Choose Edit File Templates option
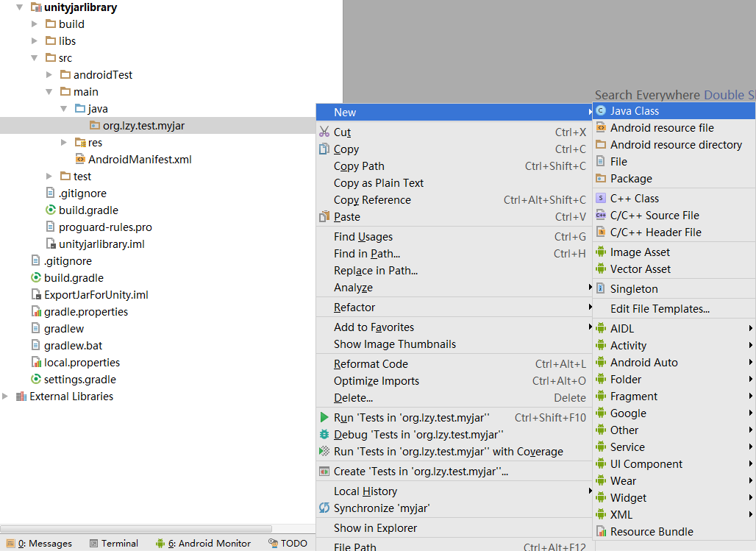This screenshot has height=551, width=756. (674, 309)
